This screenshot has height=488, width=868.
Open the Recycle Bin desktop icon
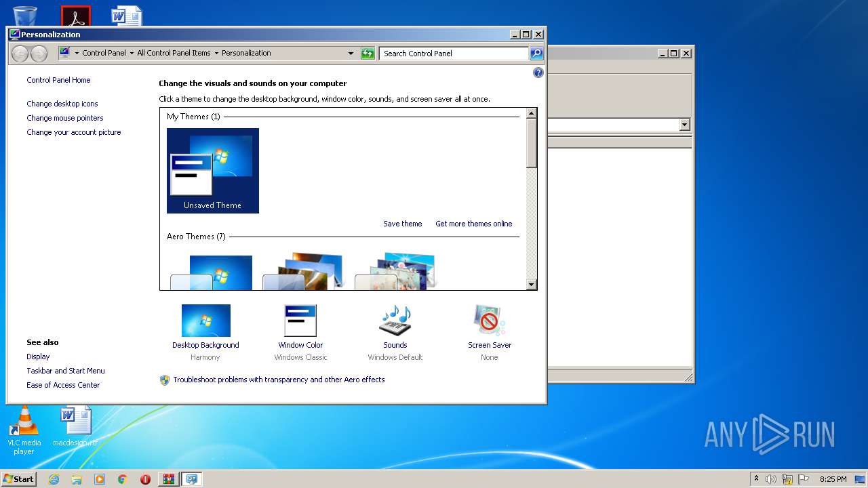tap(25, 16)
